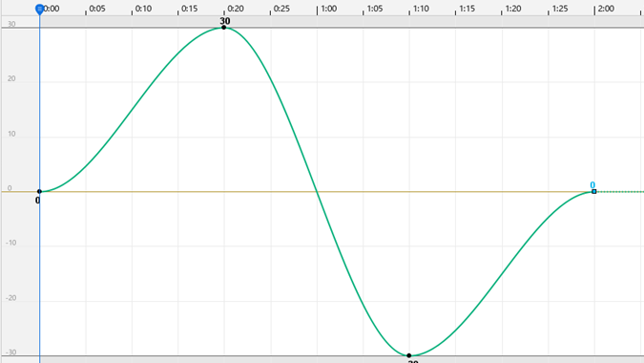644x363 pixels.
Task: Click the green curve where it crosses zero
Action: coord(317,192)
